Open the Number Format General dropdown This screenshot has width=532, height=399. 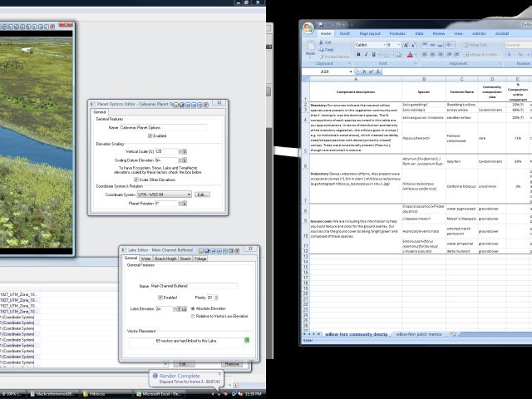click(x=518, y=45)
